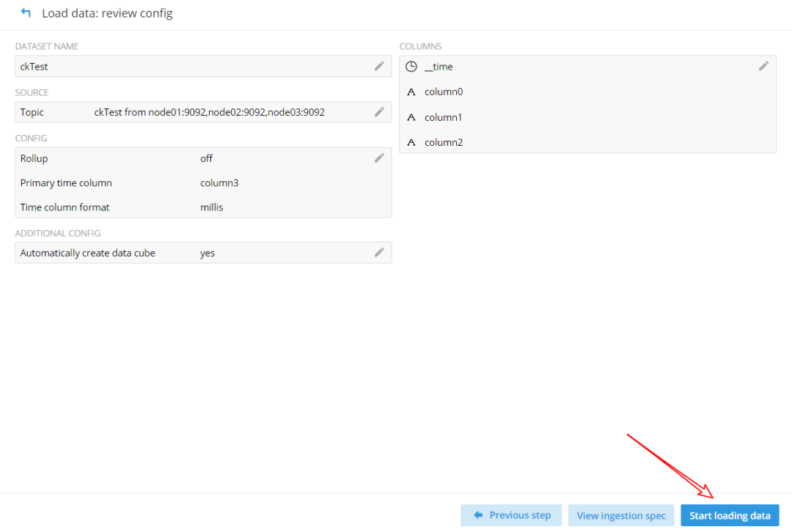The width and height of the screenshot is (792, 532).
Task: Click the back arrow icon beside Load data
Action: tap(26, 13)
